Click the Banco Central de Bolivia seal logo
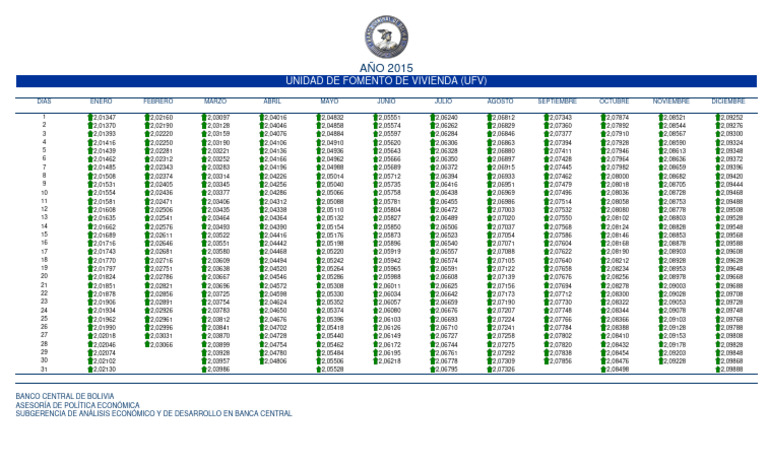 [385, 29]
